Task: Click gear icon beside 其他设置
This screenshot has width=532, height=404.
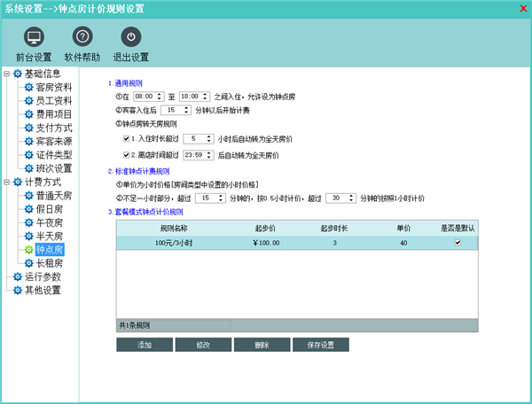Action: tap(17, 290)
